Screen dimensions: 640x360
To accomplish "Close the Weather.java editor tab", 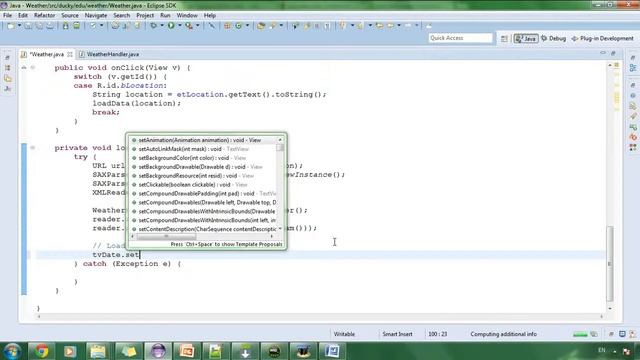I will tap(70, 54).
